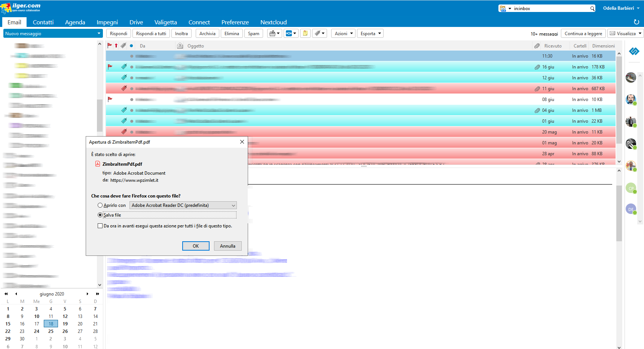The width and height of the screenshot is (644, 349).
Task: Open the print dropdown icon in toolbar
Action: pyautogui.click(x=274, y=34)
